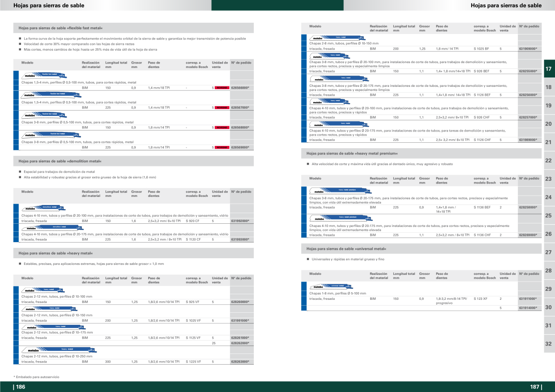Screen dimensions: 555x392
Task: Select chapter tab 28
Action: (549, 271)
